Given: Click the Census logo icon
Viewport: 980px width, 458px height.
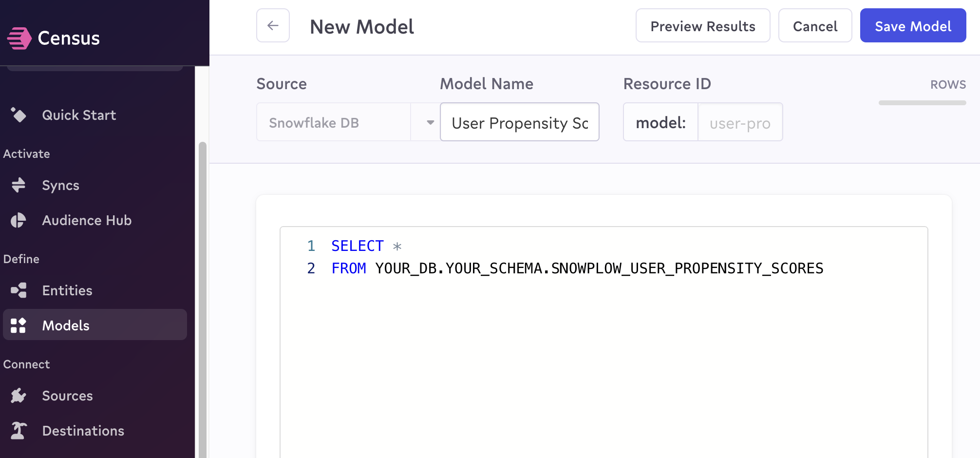Looking at the screenshot, I should tap(19, 38).
